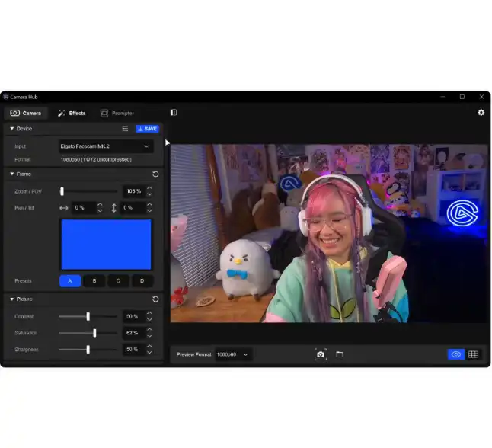Viewport: 492px width, 448px height.
Task: Click the Saturation slider handle
Action: pos(94,333)
